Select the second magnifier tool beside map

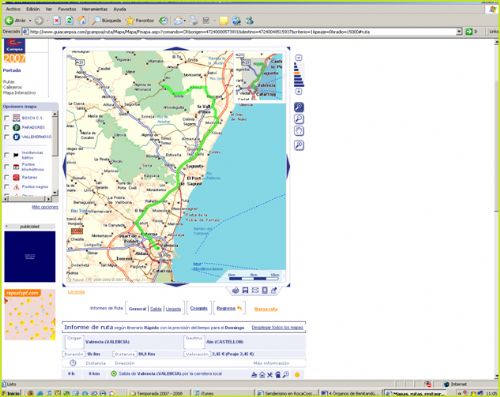point(299,119)
